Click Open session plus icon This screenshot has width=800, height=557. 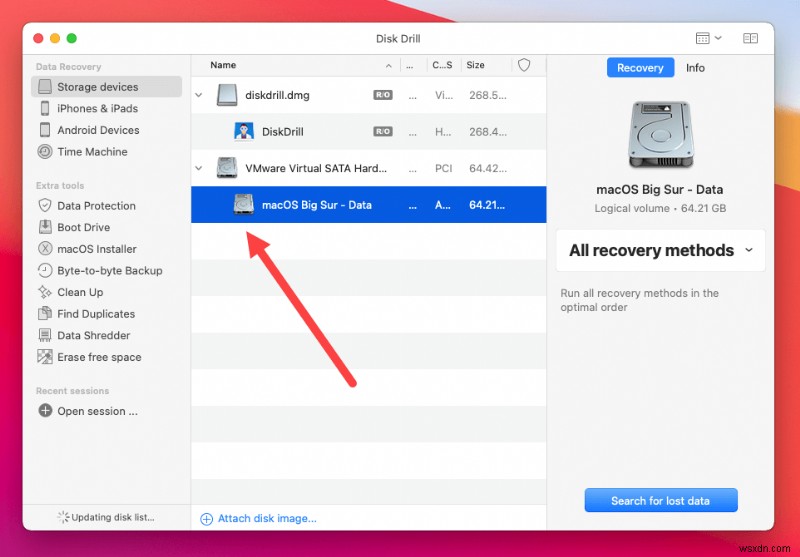[45, 411]
